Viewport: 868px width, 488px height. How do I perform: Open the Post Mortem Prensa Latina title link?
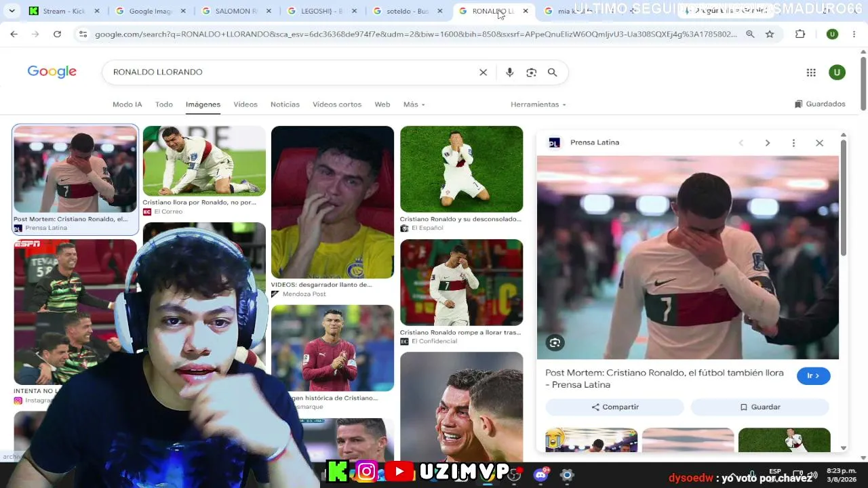pos(665,379)
